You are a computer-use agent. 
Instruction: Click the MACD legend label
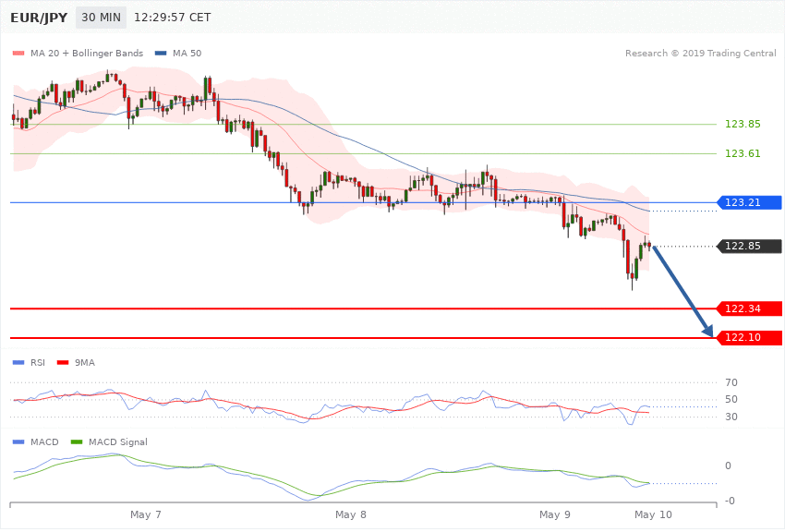click(44, 441)
